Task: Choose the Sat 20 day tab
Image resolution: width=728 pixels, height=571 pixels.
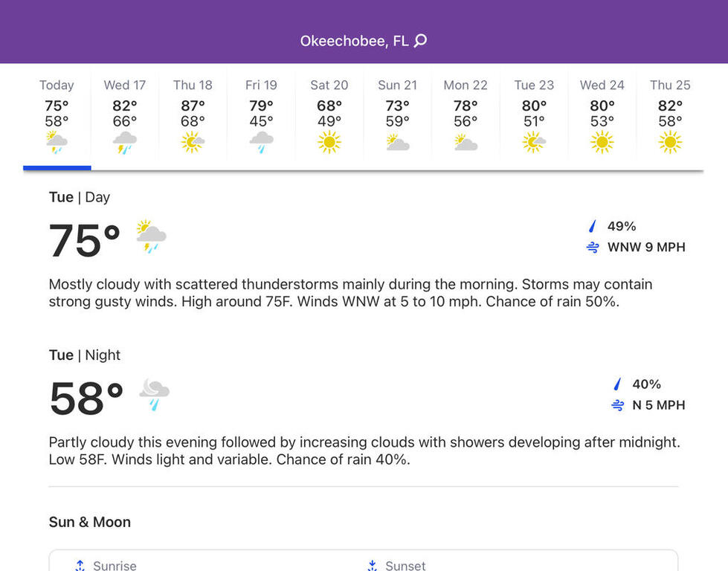Action: [329, 115]
